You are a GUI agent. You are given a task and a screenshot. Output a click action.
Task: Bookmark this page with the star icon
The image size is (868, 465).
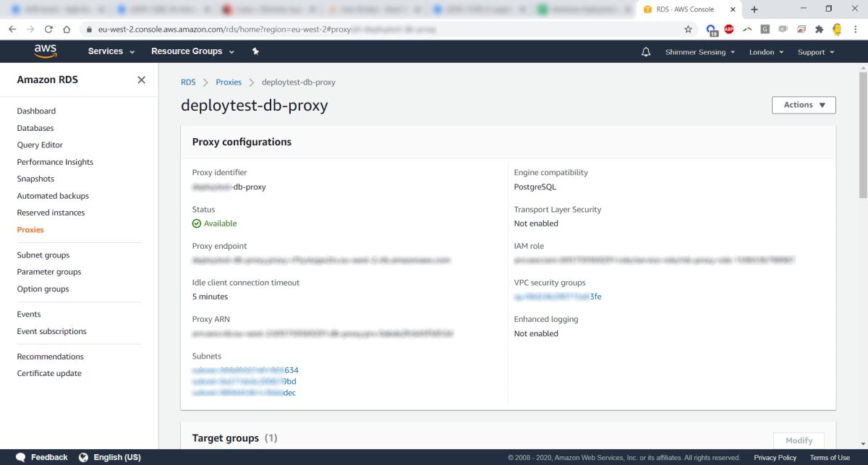688,30
